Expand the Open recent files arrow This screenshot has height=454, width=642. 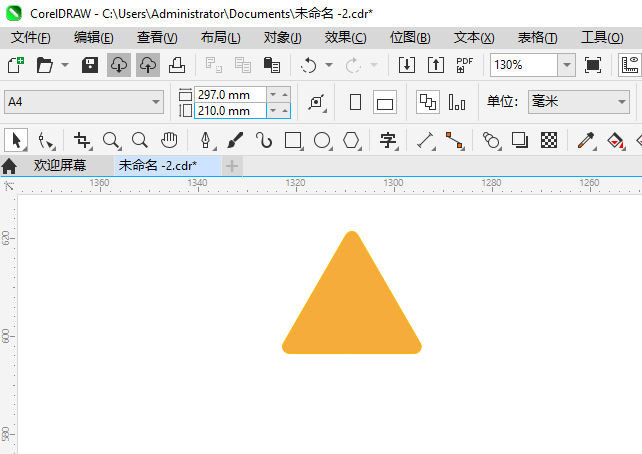pyautogui.click(x=65, y=65)
